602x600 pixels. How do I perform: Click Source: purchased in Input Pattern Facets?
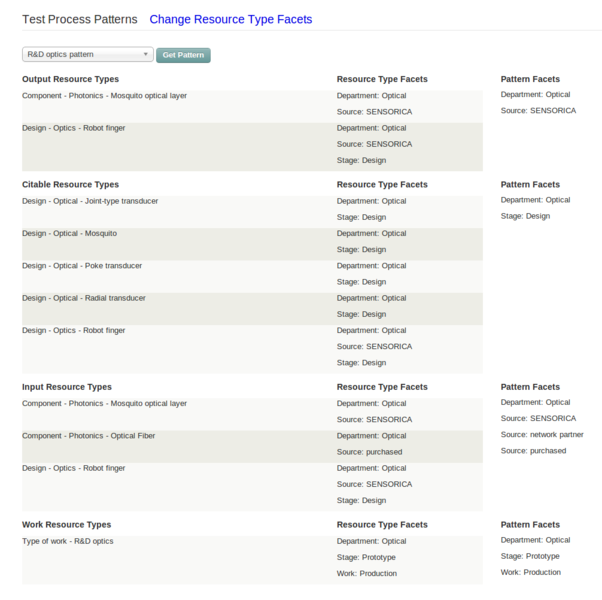(x=533, y=451)
